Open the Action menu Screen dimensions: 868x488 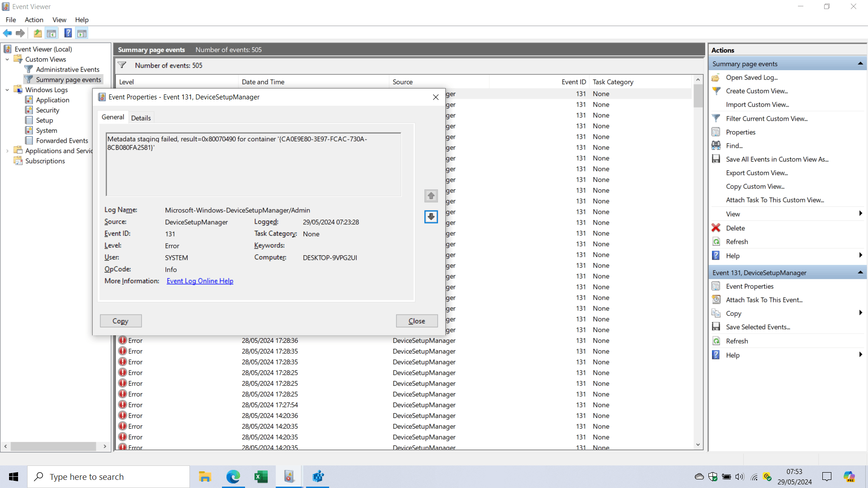(x=34, y=20)
